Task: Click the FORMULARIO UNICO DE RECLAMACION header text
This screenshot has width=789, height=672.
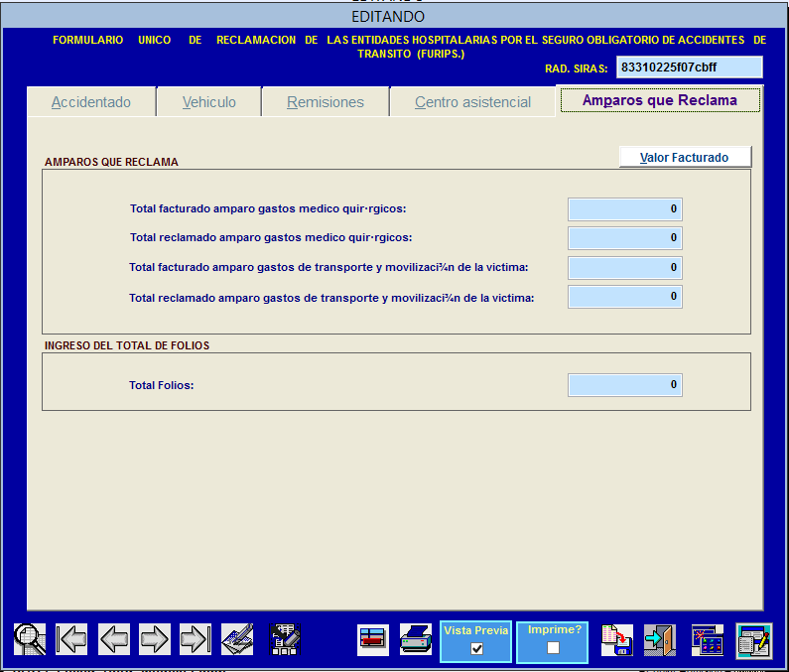Action: 409,47
